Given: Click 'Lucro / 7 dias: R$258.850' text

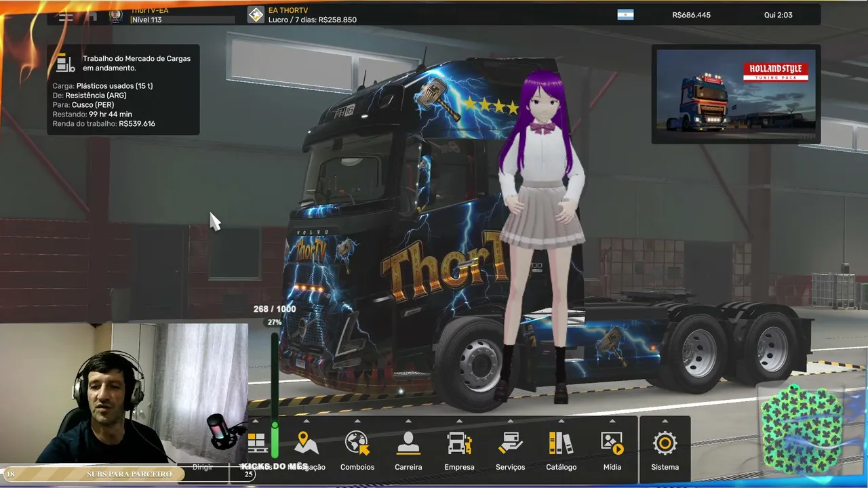Looking at the screenshot, I should coord(313,20).
